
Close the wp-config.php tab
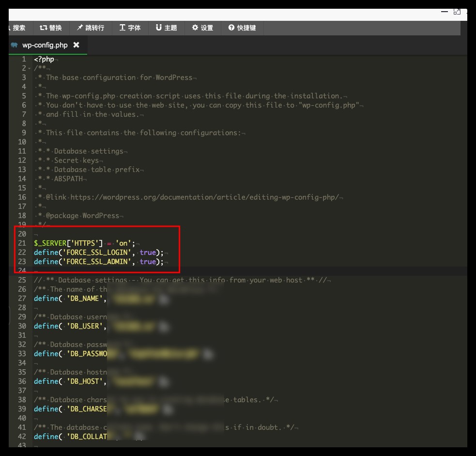[x=76, y=45]
